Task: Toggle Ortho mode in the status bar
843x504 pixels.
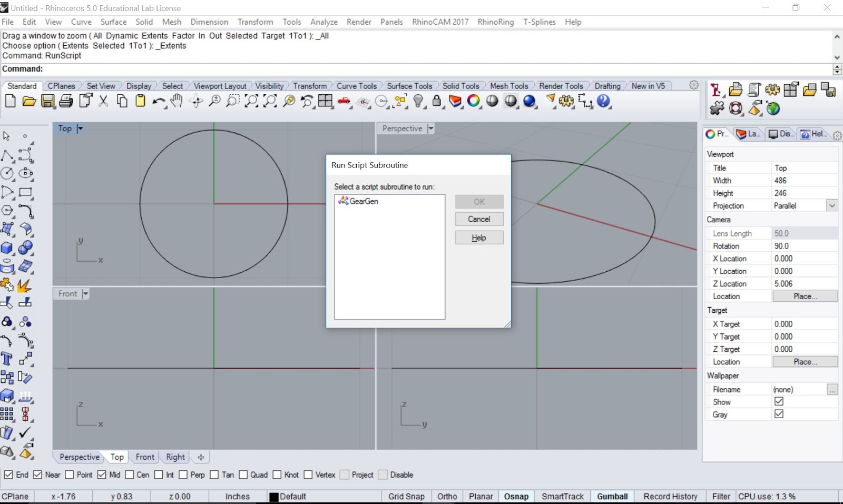Action: point(447,496)
